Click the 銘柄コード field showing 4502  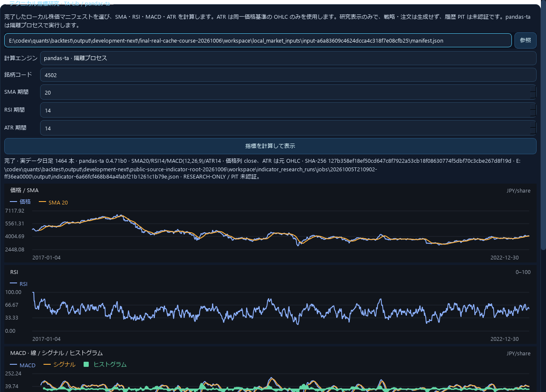point(288,75)
